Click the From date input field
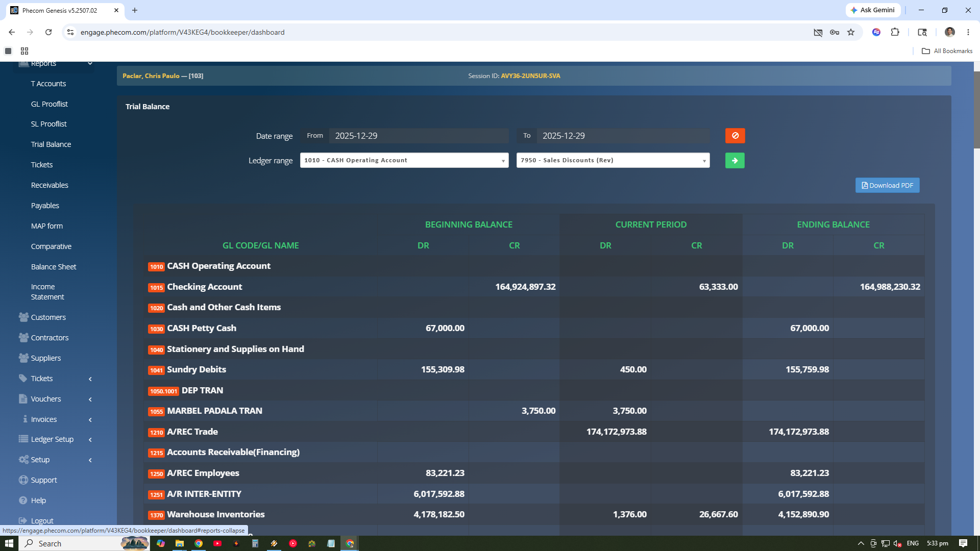980x551 pixels. pos(419,136)
